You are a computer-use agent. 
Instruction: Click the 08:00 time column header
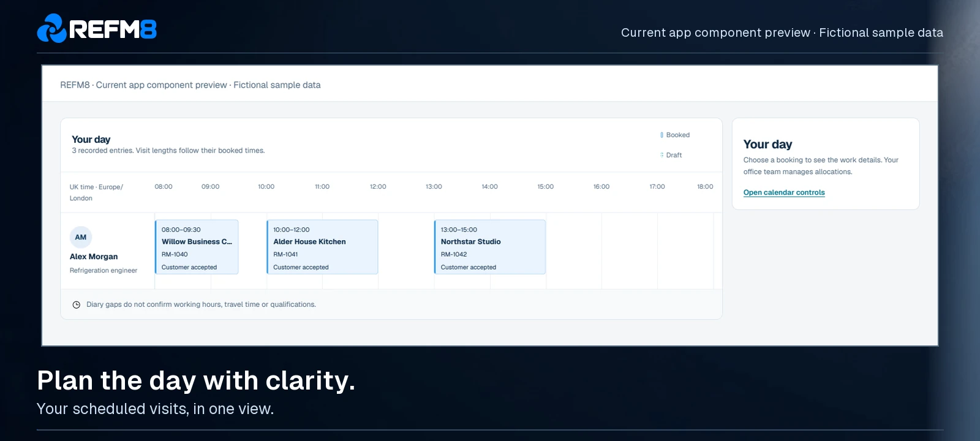[x=164, y=187]
